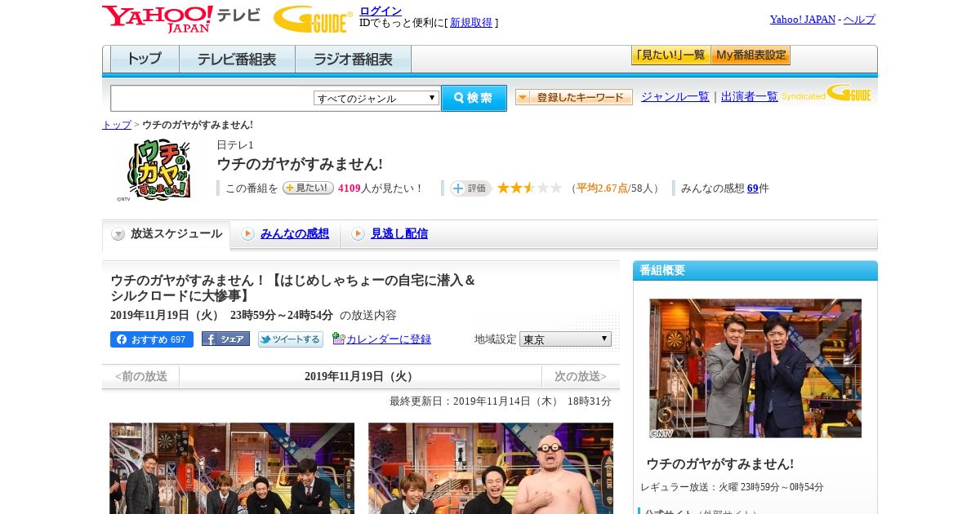
Task: Click the orange arrow icon beside みんなの感想
Action: (x=247, y=234)
